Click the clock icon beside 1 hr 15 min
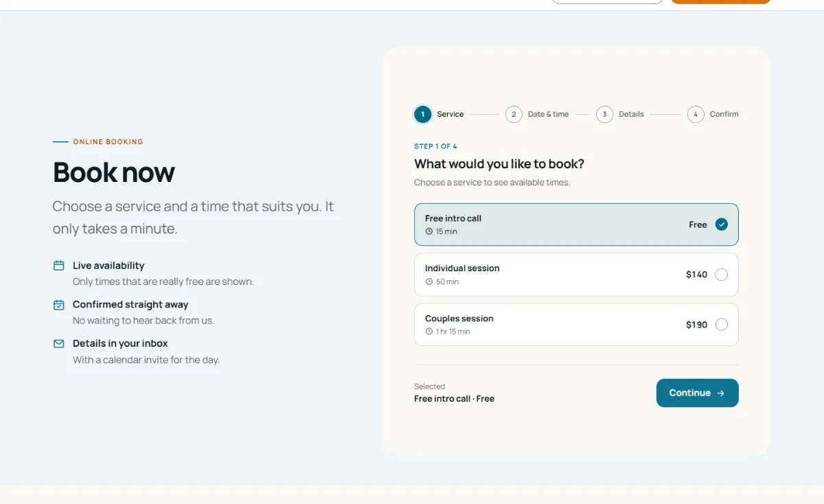The image size is (824, 504). tap(429, 332)
